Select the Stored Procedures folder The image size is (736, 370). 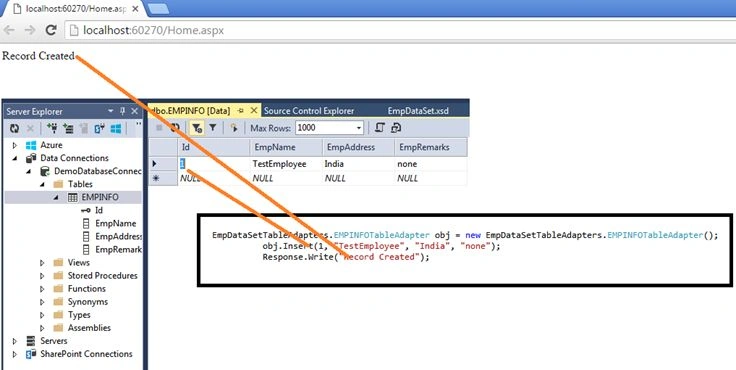click(x=102, y=276)
